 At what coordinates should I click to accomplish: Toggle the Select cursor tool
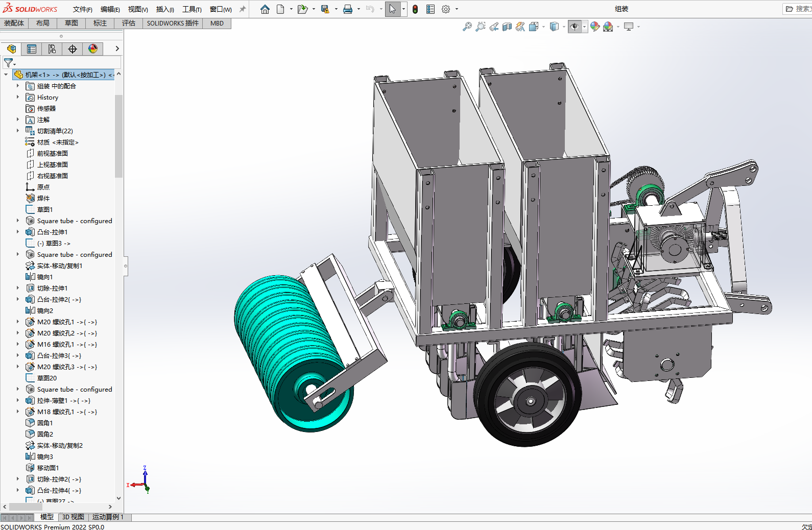(392, 9)
